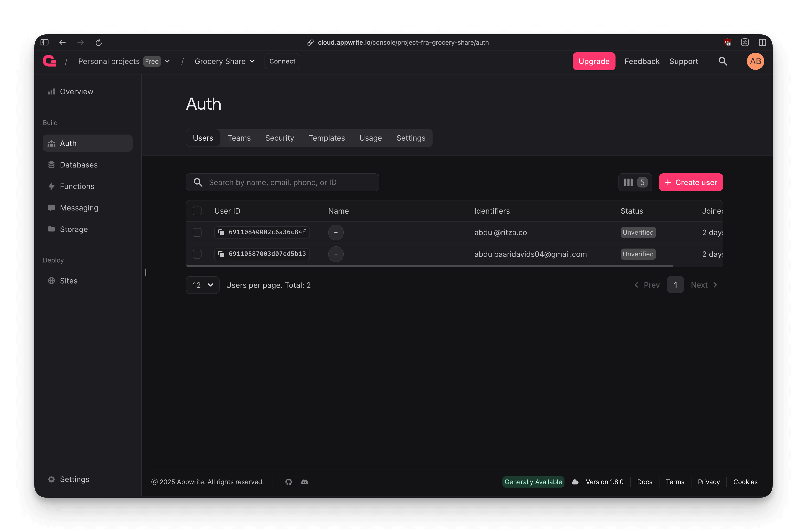The image size is (807, 532).
Task: Open the Auth section in sidebar
Action: [68, 143]
